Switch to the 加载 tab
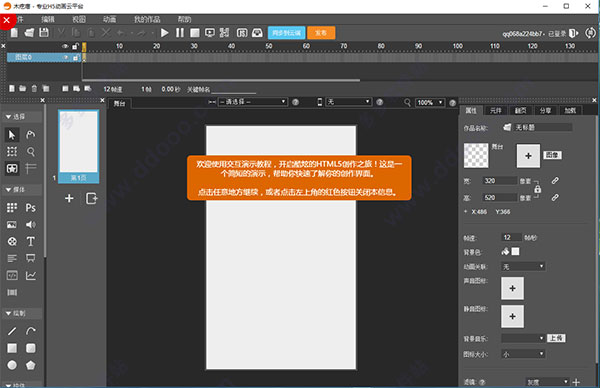Image resolution: width=600 pixels, height=388 pixels. [x=570, y=111]
